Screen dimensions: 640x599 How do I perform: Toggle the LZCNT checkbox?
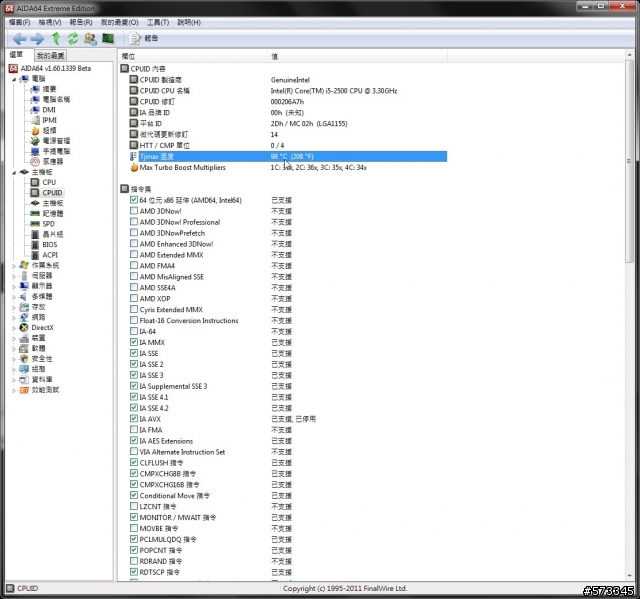[x=133, y=506]
